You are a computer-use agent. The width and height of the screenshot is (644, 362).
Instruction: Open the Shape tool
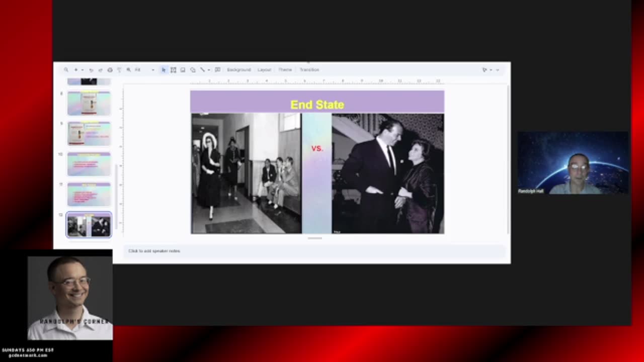pyautogui.click(x=193, y=70)
